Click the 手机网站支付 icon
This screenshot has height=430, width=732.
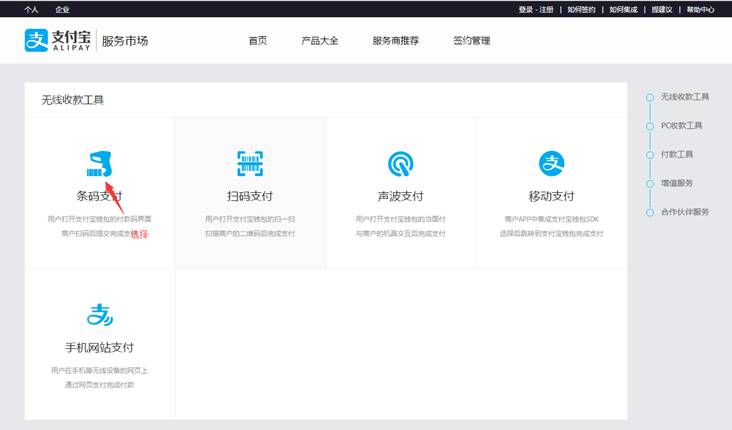[x=99, y=315]
